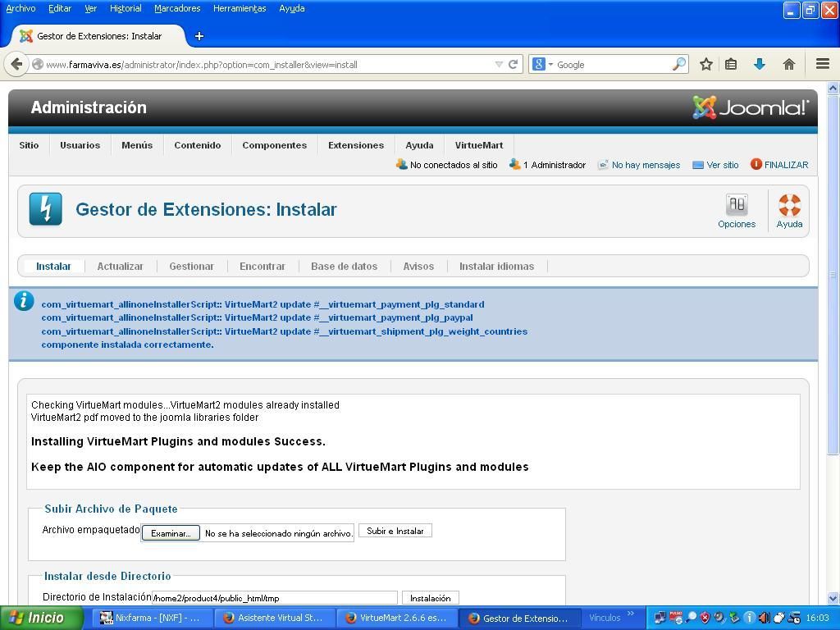Open a new browser tab
Image resolution: width=840 pixels, height=630 pixels.
pyautogui.click(x=199, y=36)
